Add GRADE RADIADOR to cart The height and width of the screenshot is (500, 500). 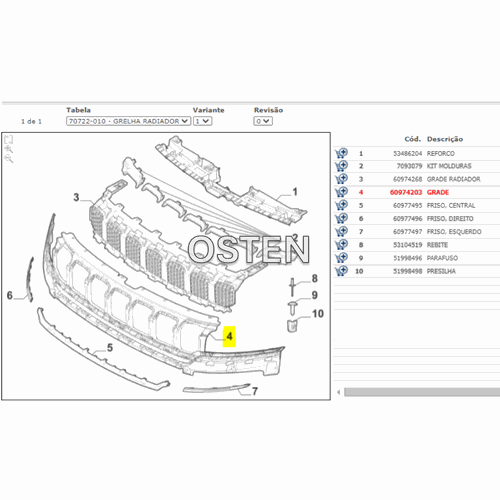(x=341, y=179)
